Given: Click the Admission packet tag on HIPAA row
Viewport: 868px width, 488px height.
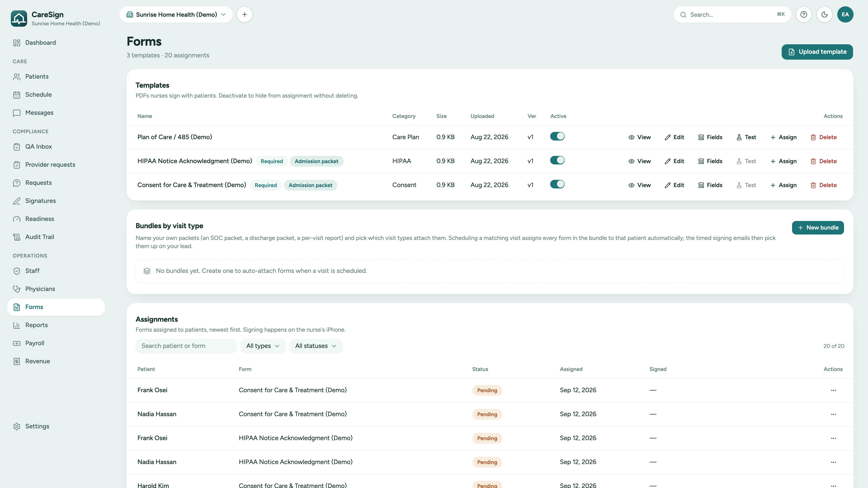Looking at the screenshot, I should pos(316,161).
